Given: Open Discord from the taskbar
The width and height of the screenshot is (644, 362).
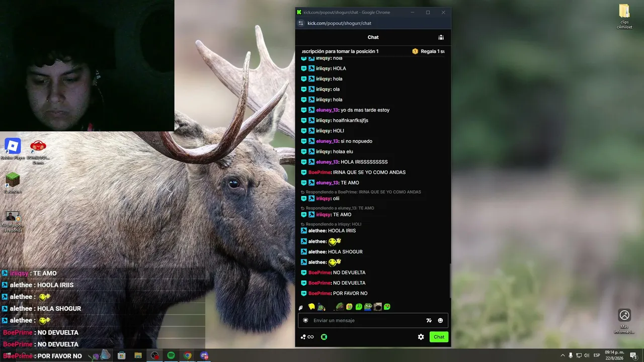Looking at the screenshot, I should 204,355.
